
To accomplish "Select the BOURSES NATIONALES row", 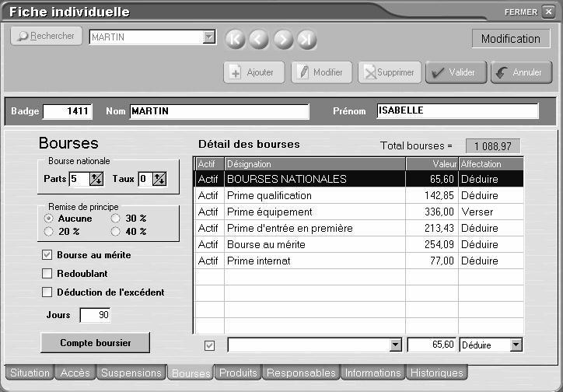I will click(x=359, y=179).
